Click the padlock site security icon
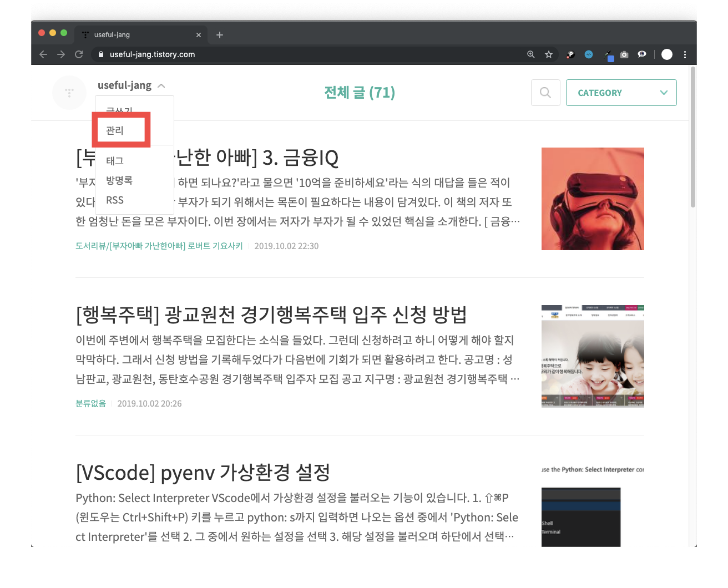 click(x=101, y=54)
